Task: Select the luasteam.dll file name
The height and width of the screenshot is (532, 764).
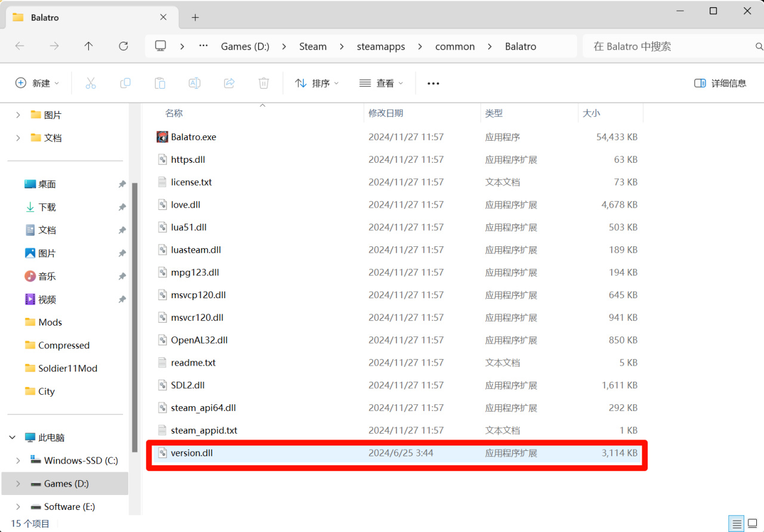Action: (196, 250)
